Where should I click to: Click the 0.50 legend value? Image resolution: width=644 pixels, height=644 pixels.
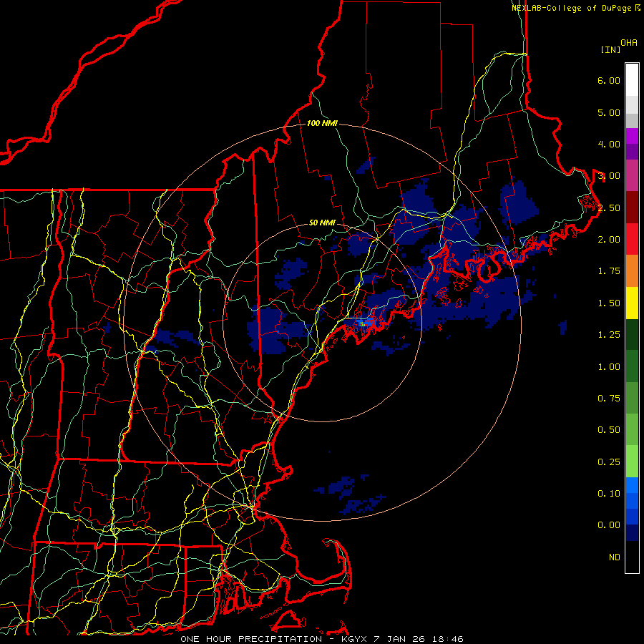(609, 430)
